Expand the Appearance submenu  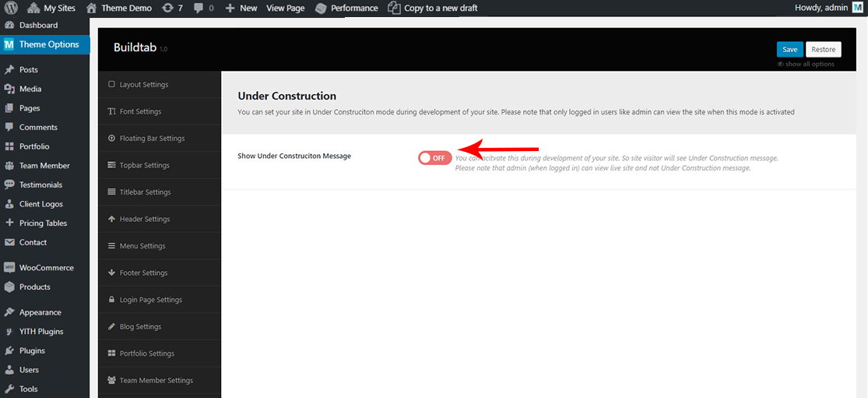40,312
